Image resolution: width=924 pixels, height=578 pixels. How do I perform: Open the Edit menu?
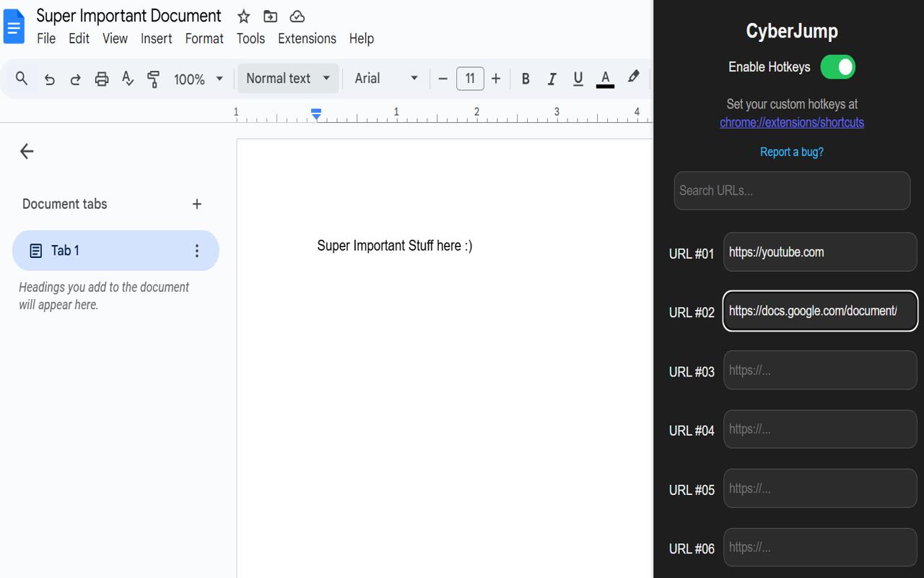pos(79,38)
